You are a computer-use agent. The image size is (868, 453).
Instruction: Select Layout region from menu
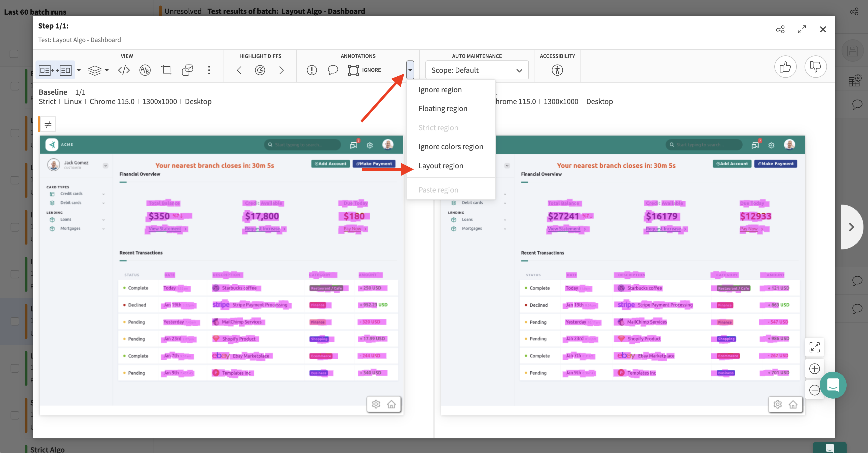click(x=440, y=166)
